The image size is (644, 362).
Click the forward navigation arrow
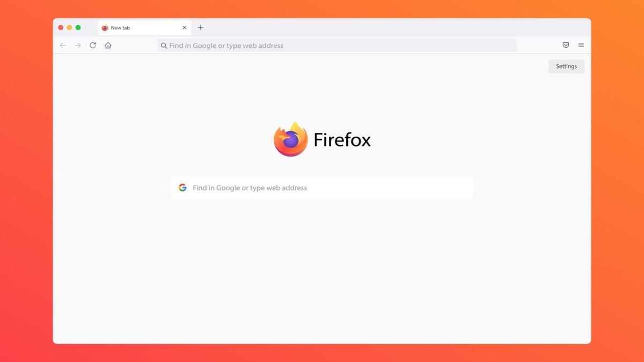(78, 46)
